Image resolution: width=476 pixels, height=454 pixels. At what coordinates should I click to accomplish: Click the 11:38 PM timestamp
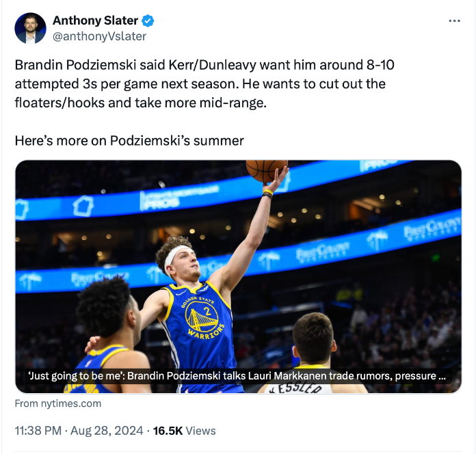[x=39, y=431]
